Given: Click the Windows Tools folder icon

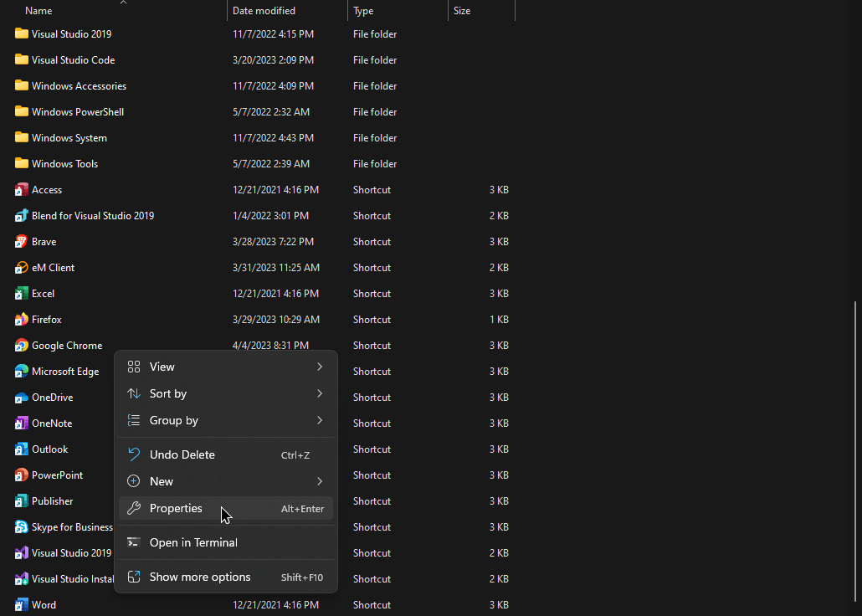Looking at the screenshot, I should point(22,163).
